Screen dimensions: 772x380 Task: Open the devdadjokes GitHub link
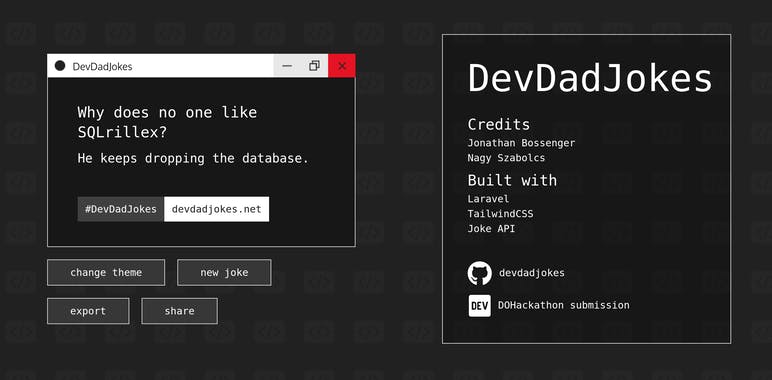pos(532,273)
